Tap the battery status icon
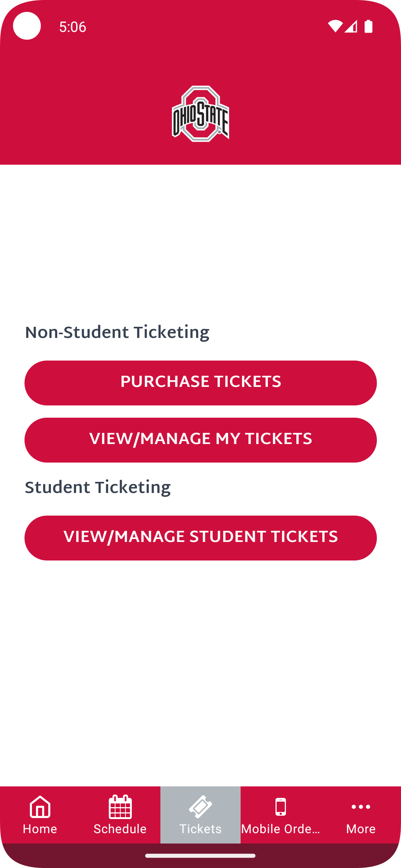 [x=368, y=26]
